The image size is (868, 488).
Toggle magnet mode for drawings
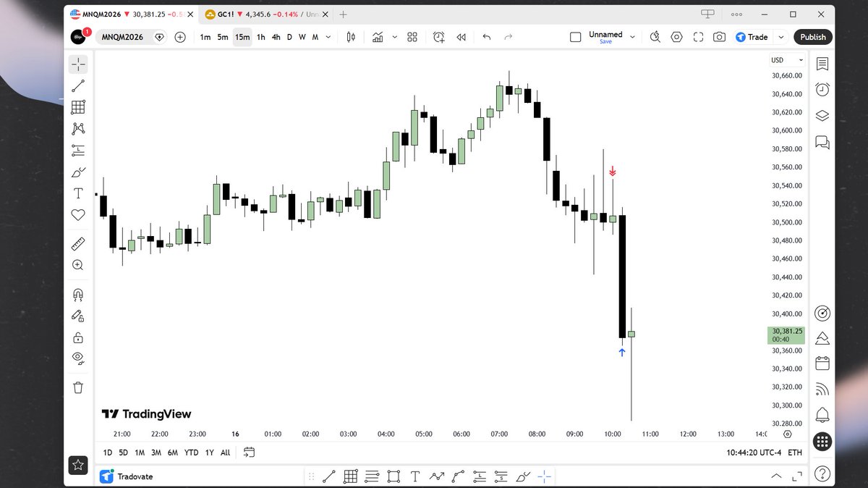78,294
